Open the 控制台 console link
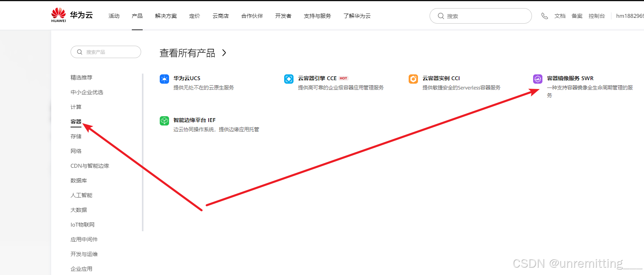Viewport: 644px width, 275px height. pyautogui.click(x=597, y=16)
